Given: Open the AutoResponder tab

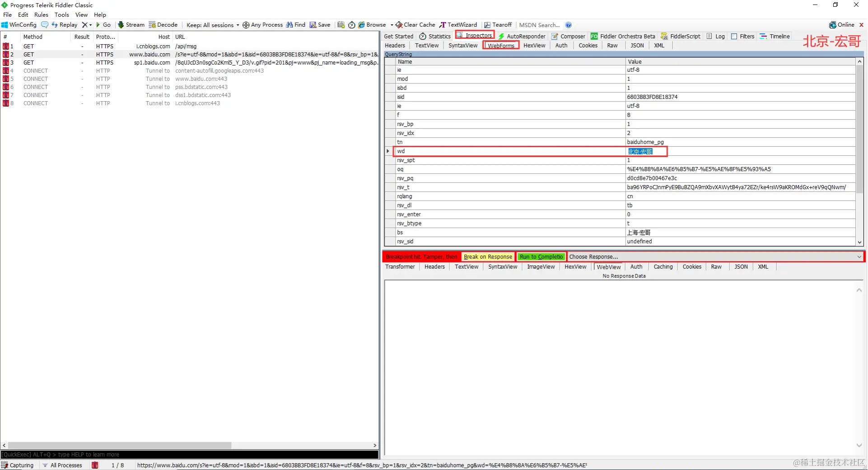Looking at the screenshot, I should (x=522, y=36).
